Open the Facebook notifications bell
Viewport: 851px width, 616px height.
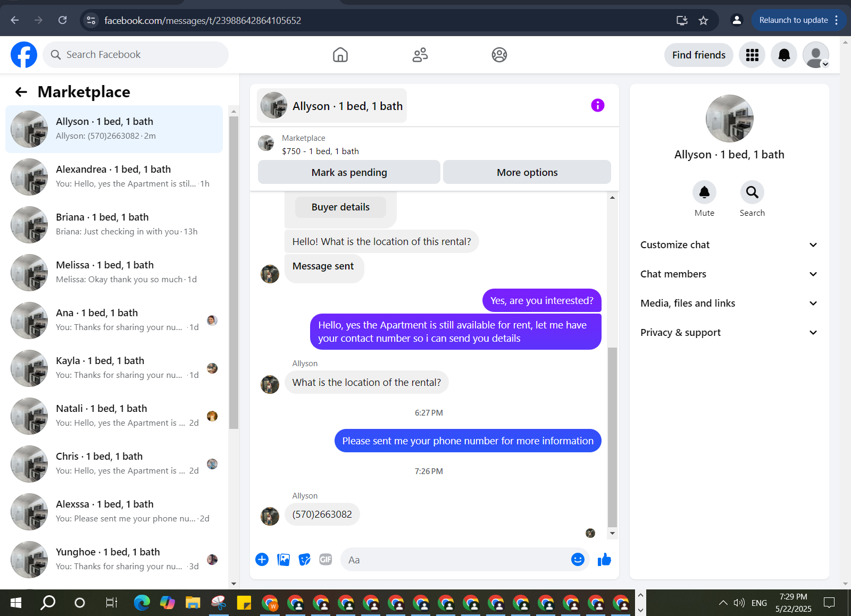pos(784,55)
